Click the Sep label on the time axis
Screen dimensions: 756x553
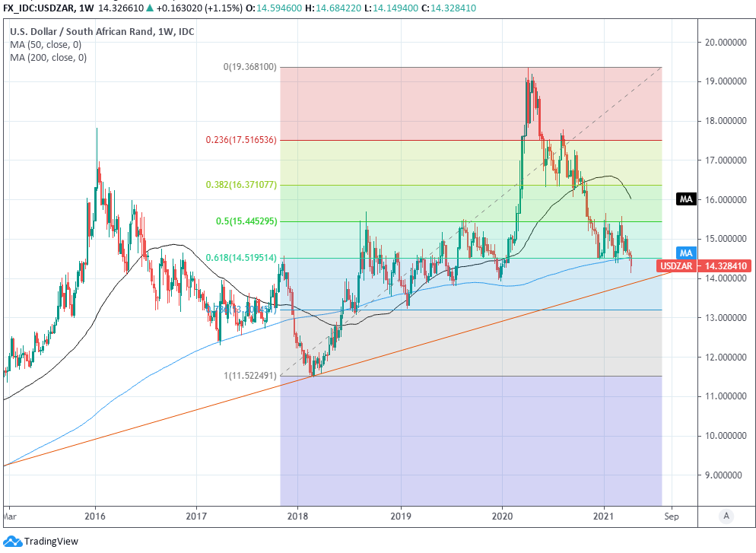(671, 516)
